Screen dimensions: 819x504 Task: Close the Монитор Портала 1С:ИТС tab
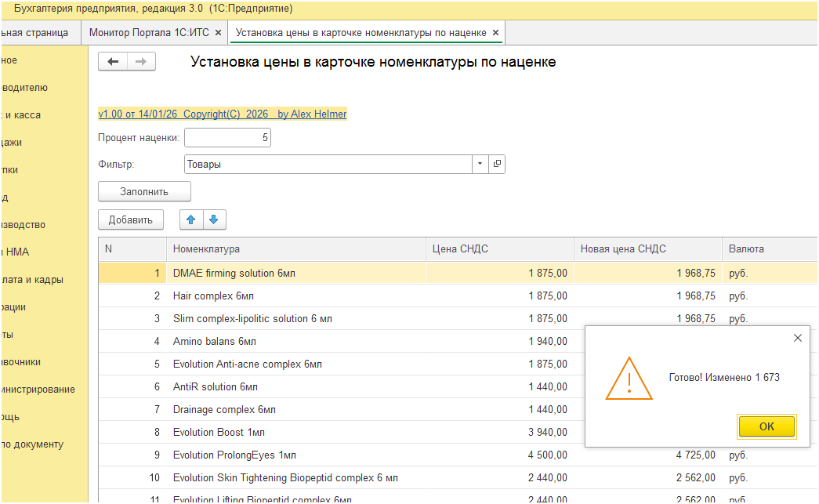coord(217,33)
